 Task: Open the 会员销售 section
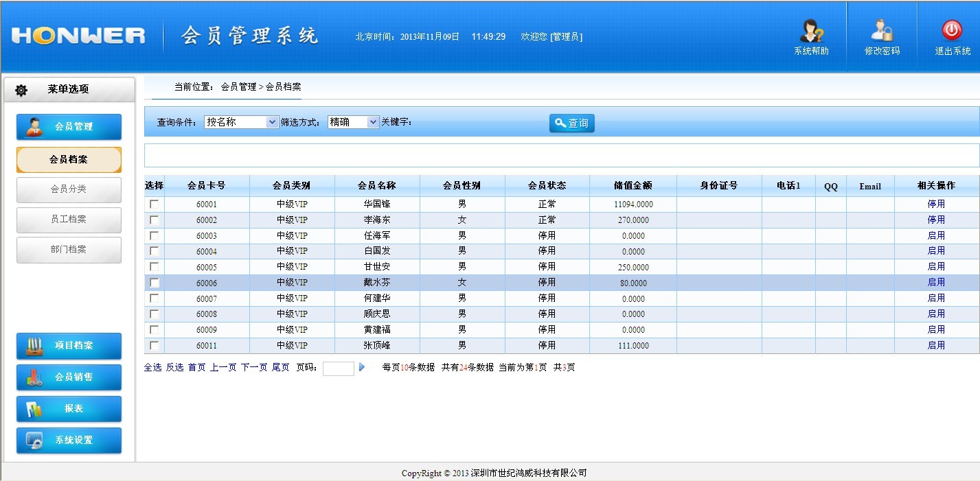coord(69,377)
